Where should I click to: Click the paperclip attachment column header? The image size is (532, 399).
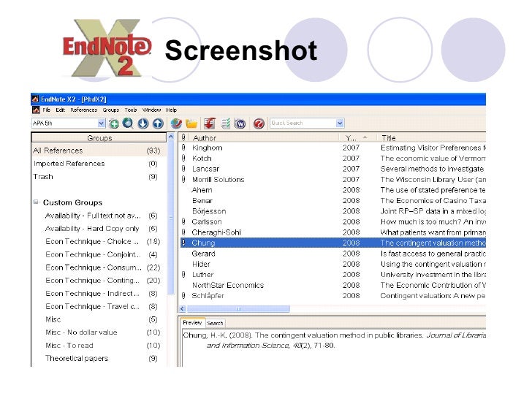click(183, 137)
